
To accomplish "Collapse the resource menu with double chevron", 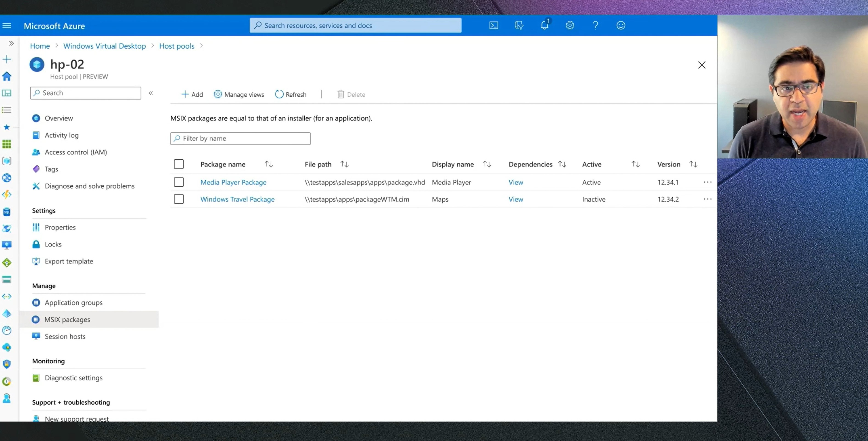I will (x=151, y=93).
